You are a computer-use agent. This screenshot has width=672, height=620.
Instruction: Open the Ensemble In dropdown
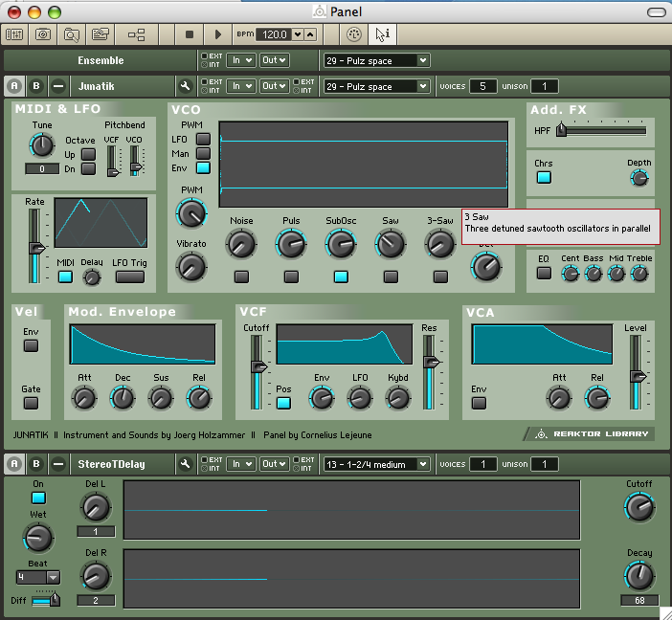coord(241,60)
